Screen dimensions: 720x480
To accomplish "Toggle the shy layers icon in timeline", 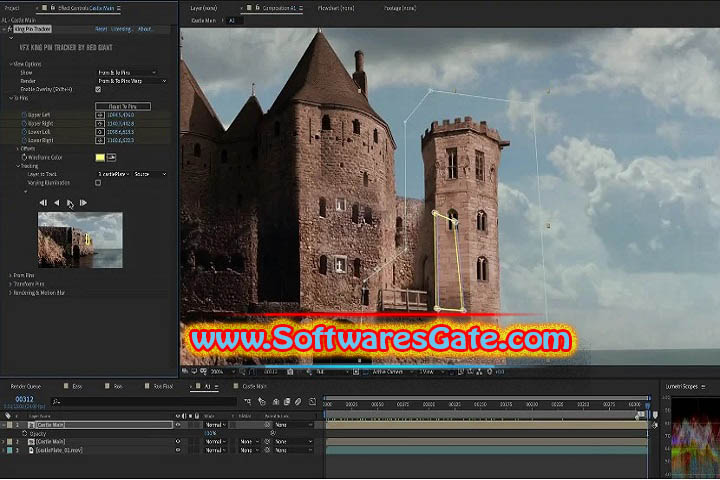I will pos(276,401).
